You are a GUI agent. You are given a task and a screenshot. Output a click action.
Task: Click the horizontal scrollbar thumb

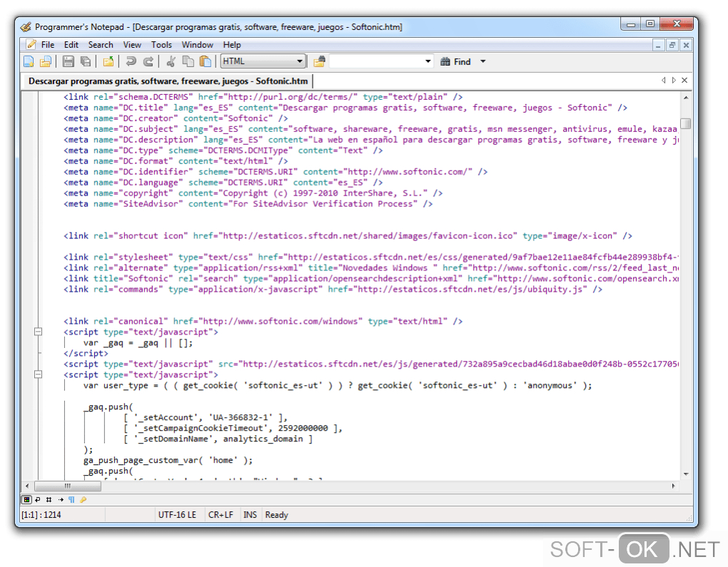point(67,486)
